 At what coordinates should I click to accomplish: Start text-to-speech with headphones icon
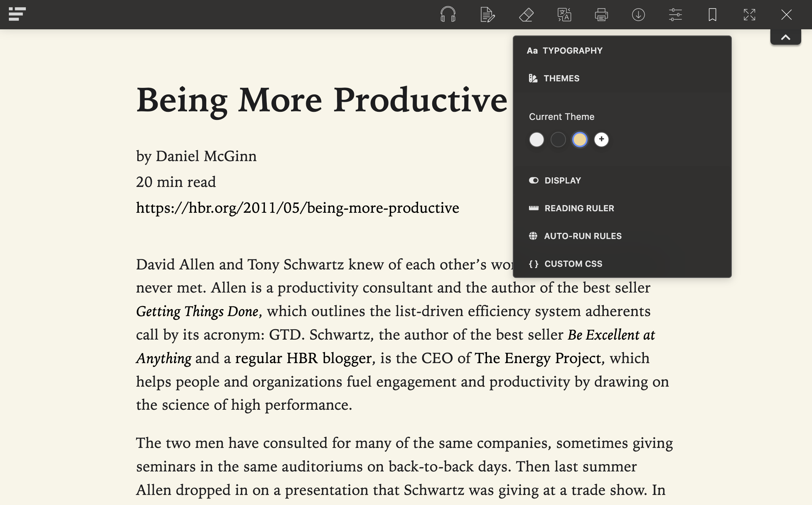click(x=448, y=15)
